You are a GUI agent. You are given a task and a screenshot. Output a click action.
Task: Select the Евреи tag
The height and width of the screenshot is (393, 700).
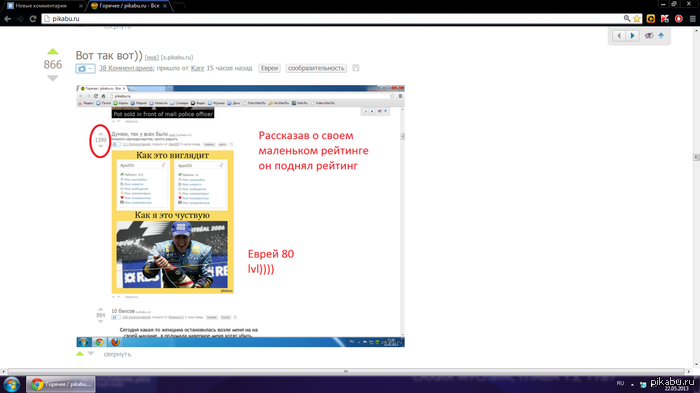pyautogui.click(x=270, y=68)
